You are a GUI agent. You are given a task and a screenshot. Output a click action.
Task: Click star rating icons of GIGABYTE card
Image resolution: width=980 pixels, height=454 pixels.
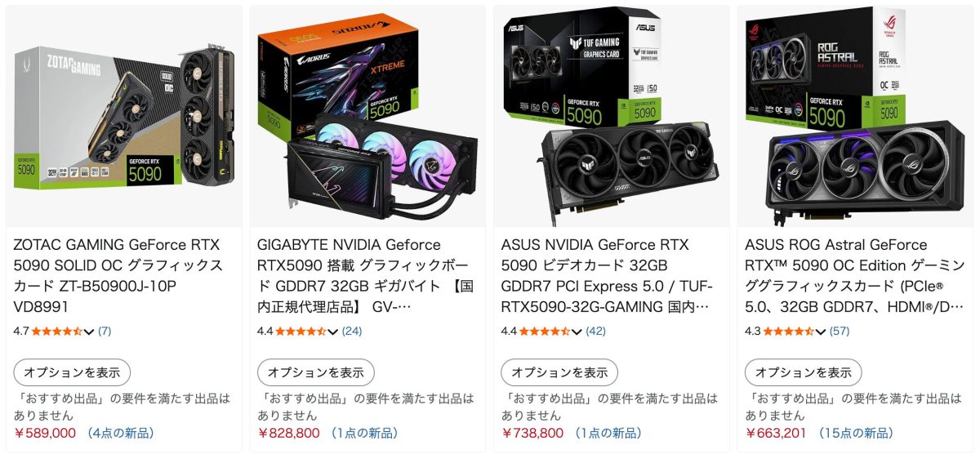(301, 332)
